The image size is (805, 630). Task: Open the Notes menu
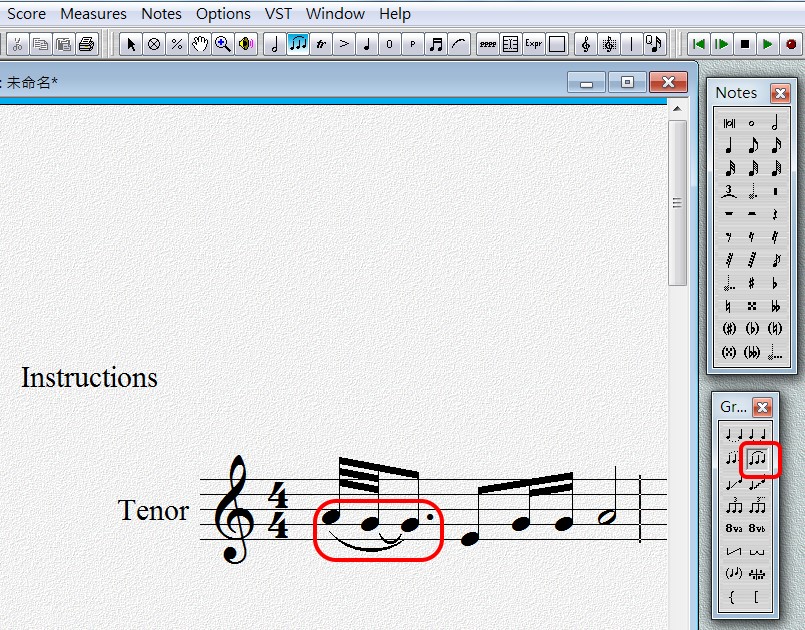click(x=161, y=13)
